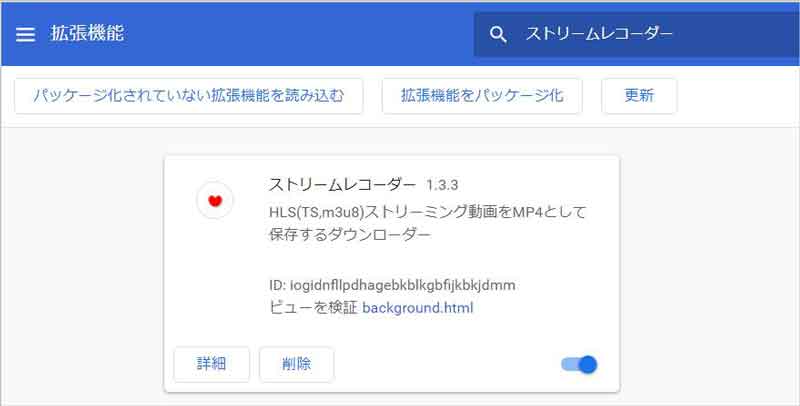This screenshot has height=406, width=800.
Task: Click 拡張機能をパッケージ化 button
Action: click(482, 96)
